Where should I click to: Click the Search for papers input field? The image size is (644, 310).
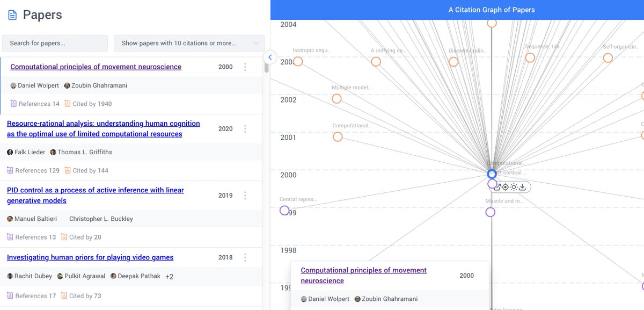tap(55, 43)
